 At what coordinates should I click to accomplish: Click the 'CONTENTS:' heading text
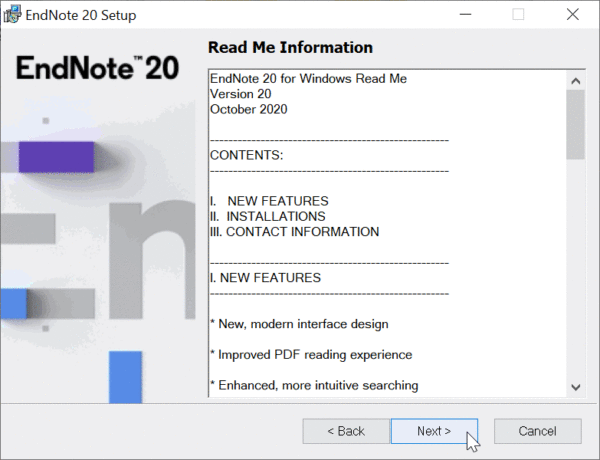pyautogui.click(x=247, y=155)
